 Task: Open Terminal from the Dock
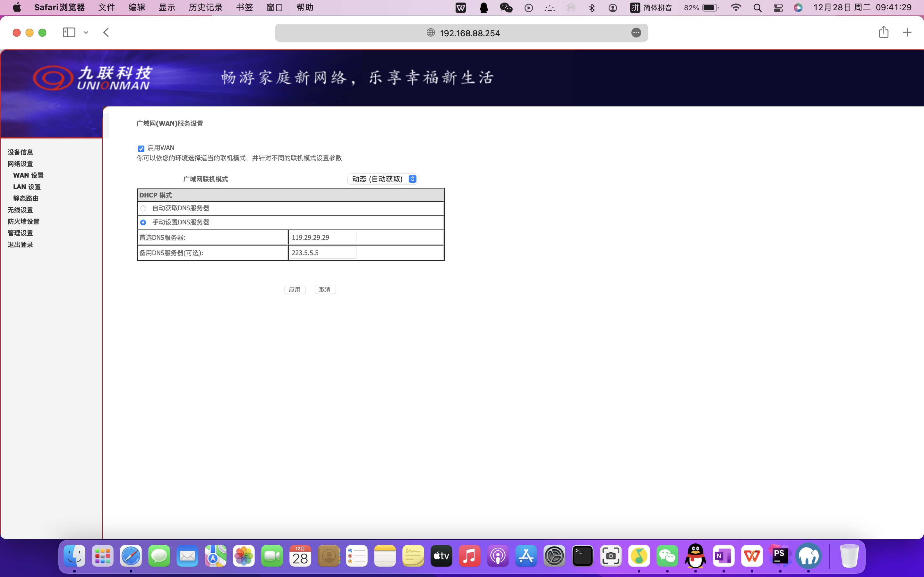[x=582, y=556]
